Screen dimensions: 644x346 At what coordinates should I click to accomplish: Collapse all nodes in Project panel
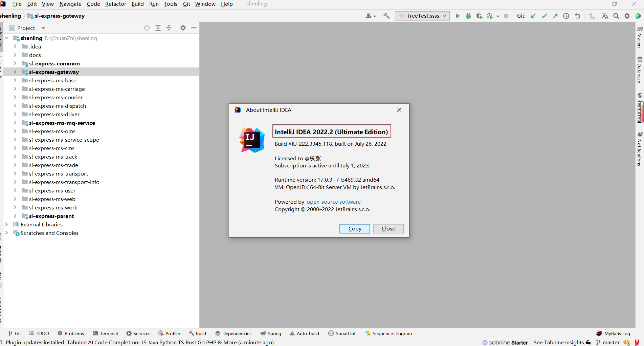169,28
